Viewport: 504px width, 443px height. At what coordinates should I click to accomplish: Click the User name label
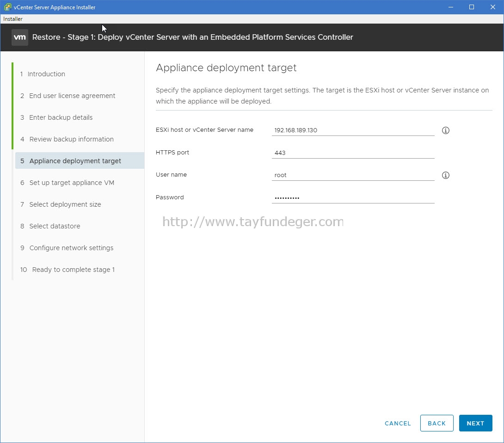(x=172, y=174)
